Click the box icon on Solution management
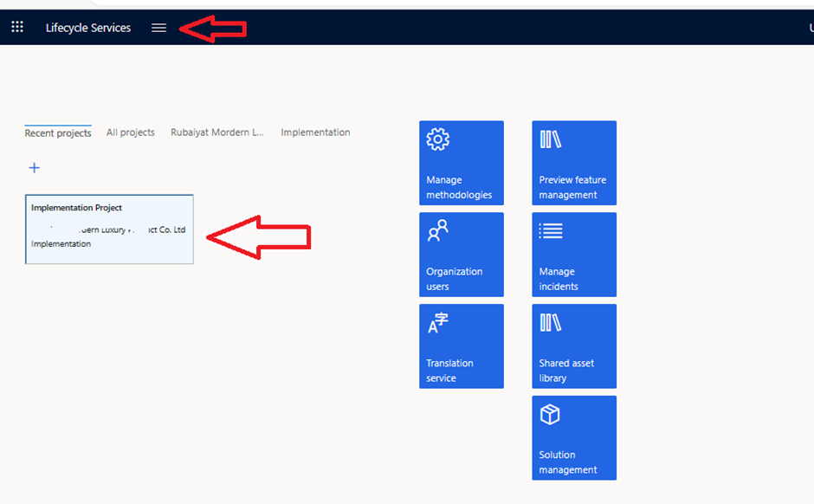The image size is (814, 504). coord(550,414)
